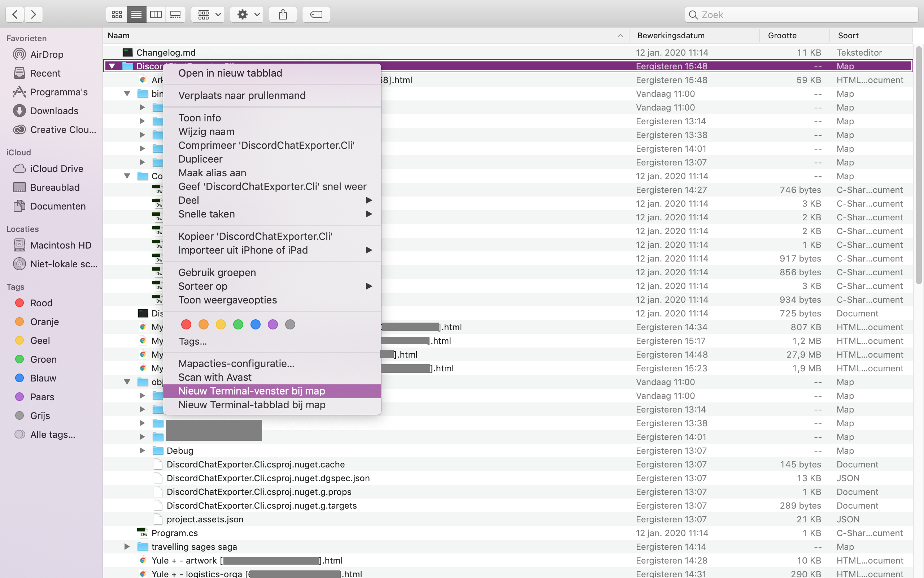The image size is (924, 578).
Task: Choose Mapacties-configuratie…
Action: pyautogui.click(x=272, y=363)
